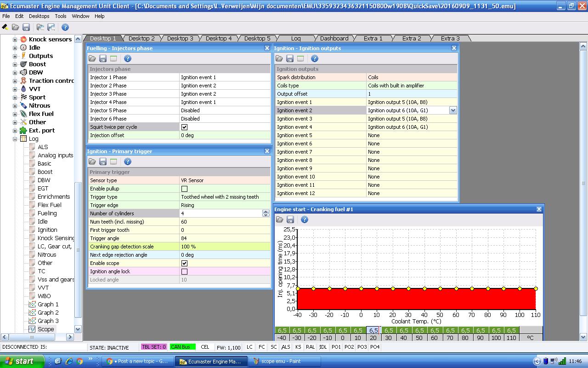Click third toolbar icon in Ignition outputs panel

point(300,59)
